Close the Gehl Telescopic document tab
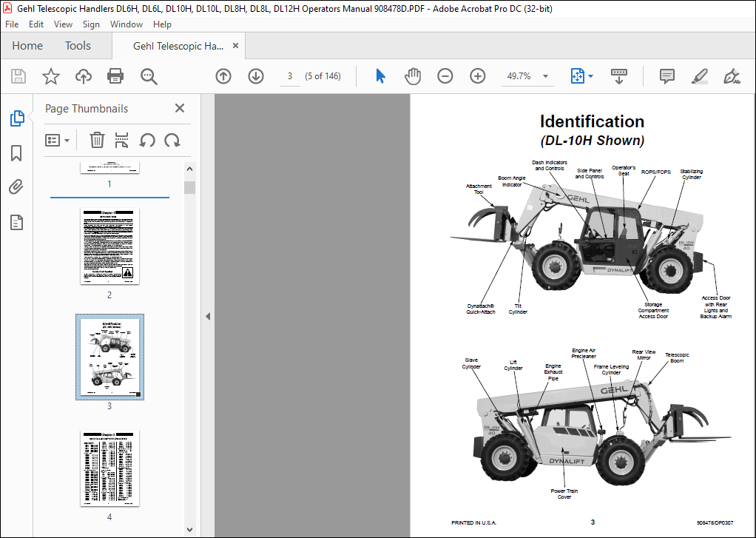The width and height of the screenshot is (756, 538). (235, 46)
